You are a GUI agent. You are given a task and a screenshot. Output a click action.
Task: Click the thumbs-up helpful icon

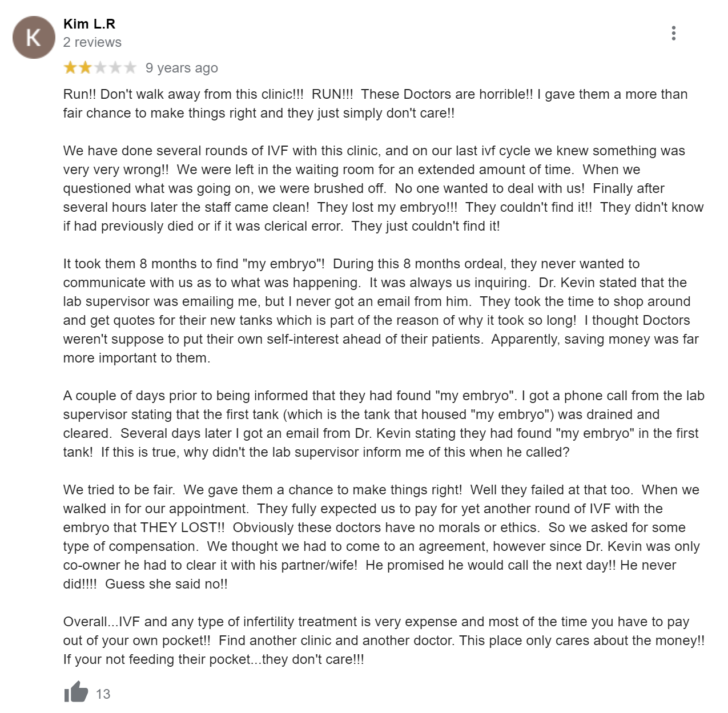[76, 692]
